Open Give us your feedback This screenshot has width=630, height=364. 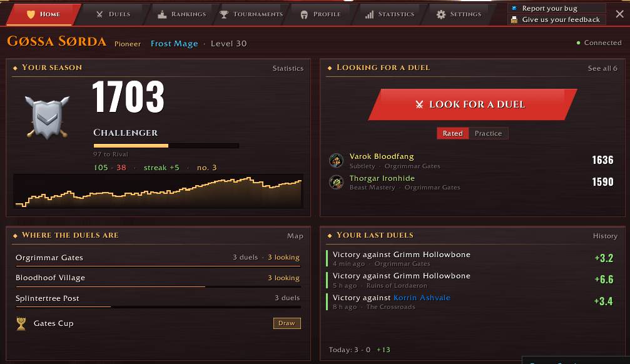[x=556, y=19]
